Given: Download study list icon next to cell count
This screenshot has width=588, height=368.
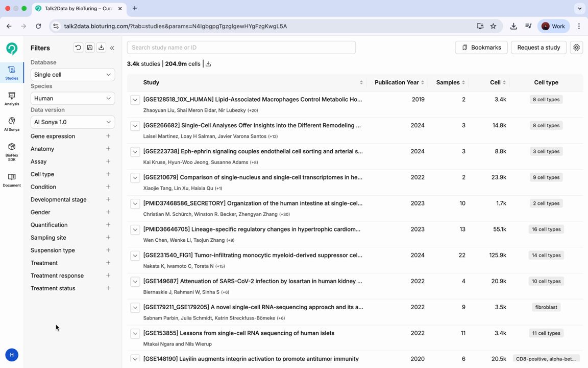Looking at the screenshot, I should tap(208, 64).
